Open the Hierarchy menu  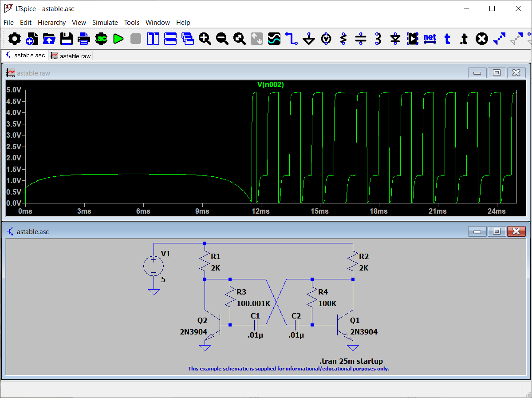[51, 23]
